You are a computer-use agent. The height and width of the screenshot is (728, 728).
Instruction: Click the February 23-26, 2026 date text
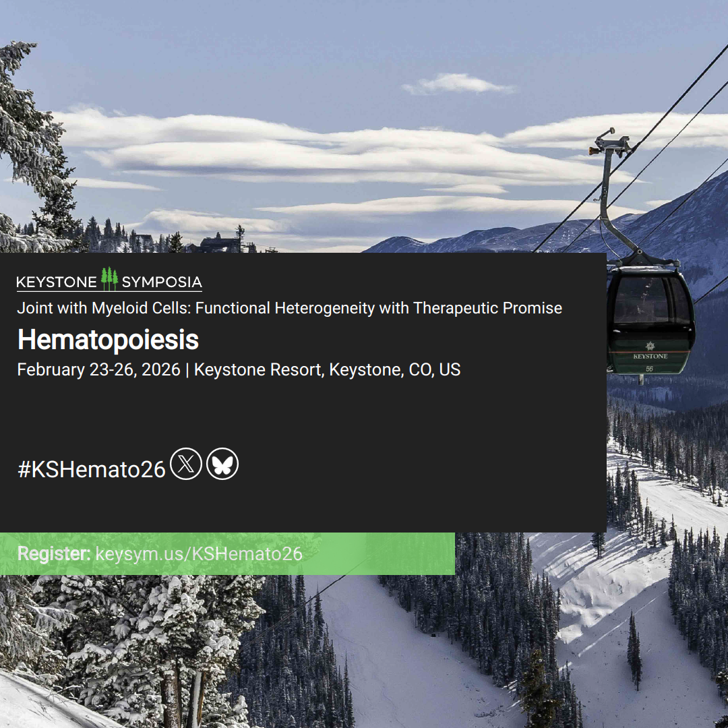click(x=99, y=369)
